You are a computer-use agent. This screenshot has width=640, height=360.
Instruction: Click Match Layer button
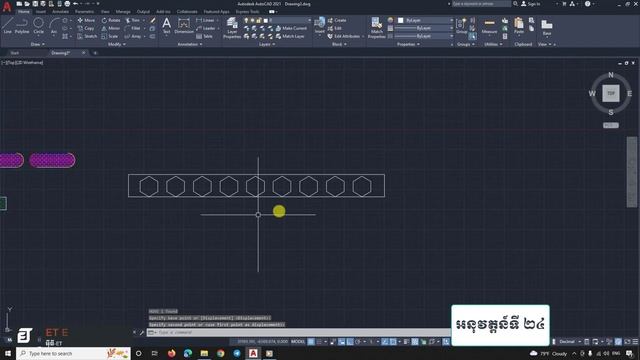(x=290, y=36)
